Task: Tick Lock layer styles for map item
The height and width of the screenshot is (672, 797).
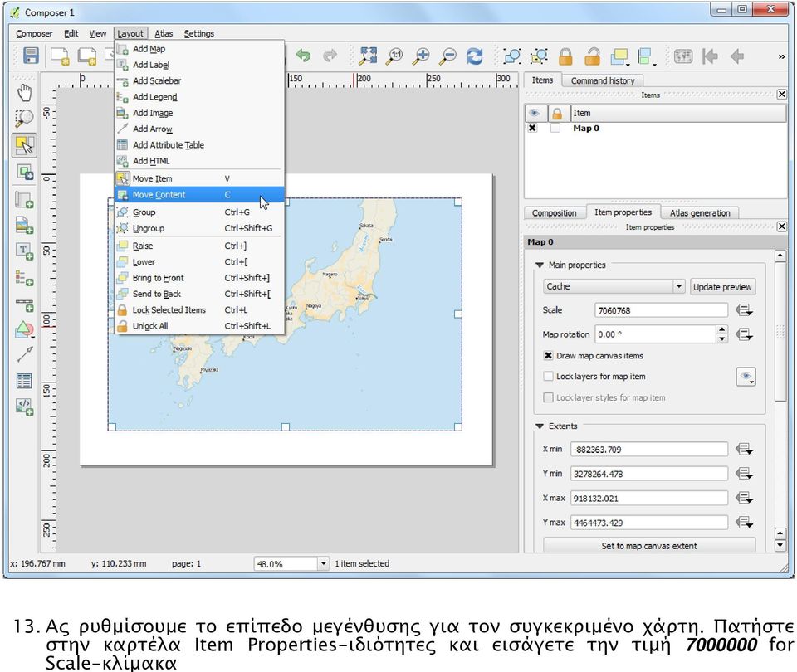Action: [549, 397]
